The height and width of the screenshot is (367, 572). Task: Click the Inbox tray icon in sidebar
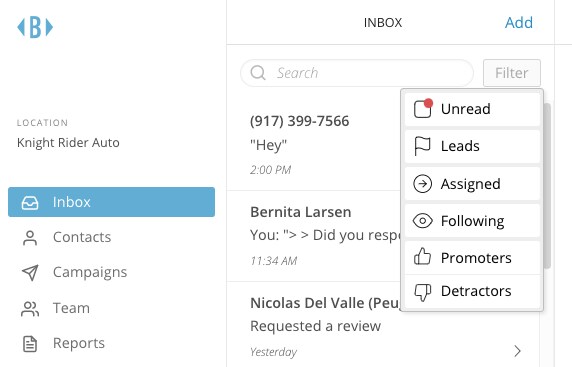point(30,202)
